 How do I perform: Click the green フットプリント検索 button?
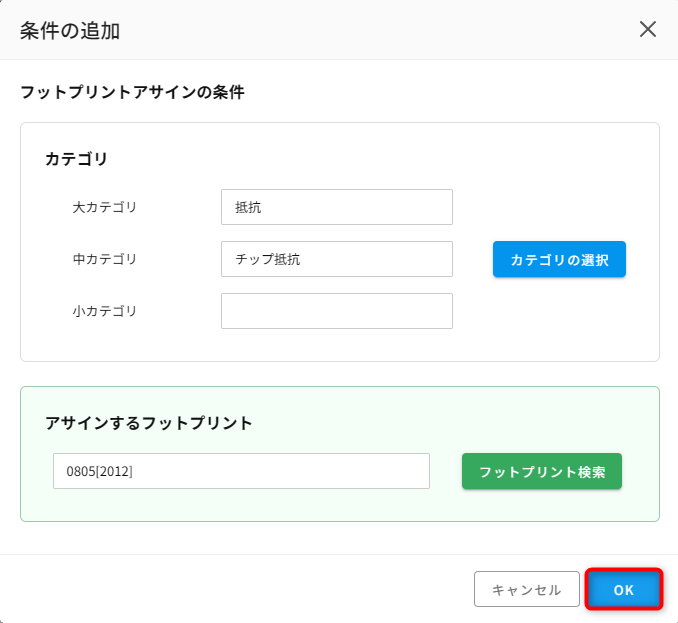pos(542,471)
